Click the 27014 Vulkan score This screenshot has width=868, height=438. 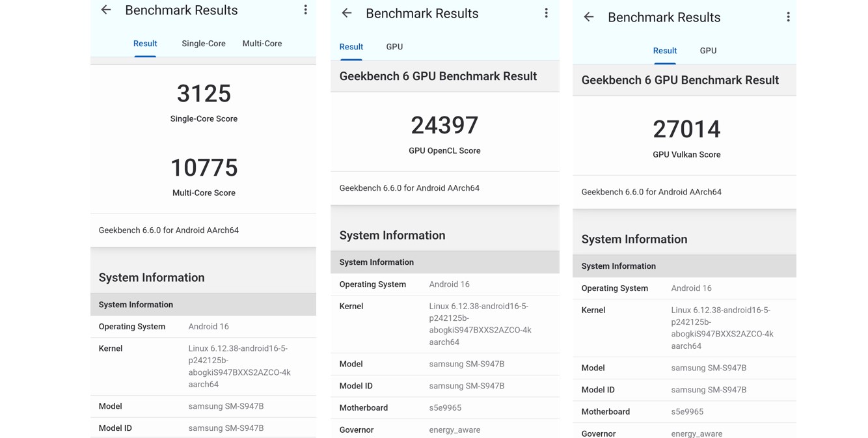tap(686, 130)
